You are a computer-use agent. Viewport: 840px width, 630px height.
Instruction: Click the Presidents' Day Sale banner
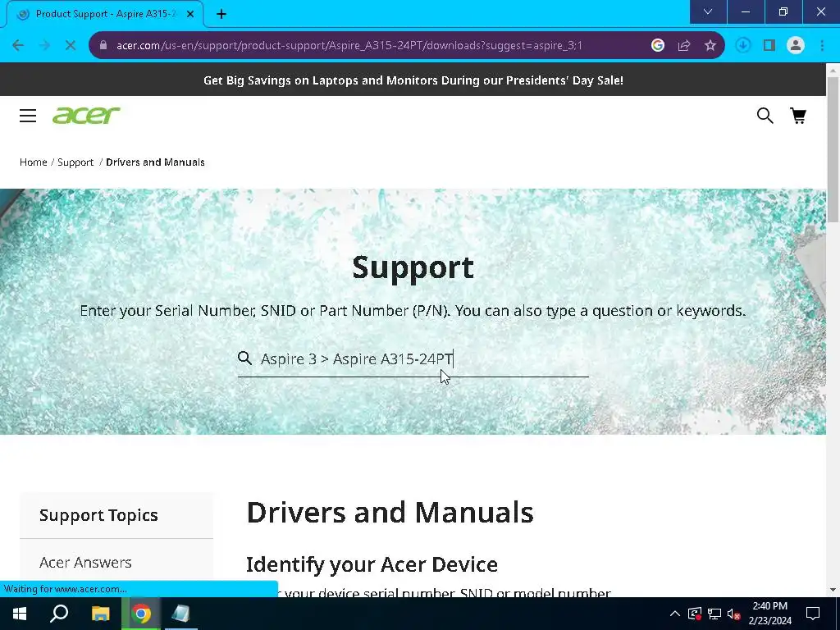tap(413, 80)
